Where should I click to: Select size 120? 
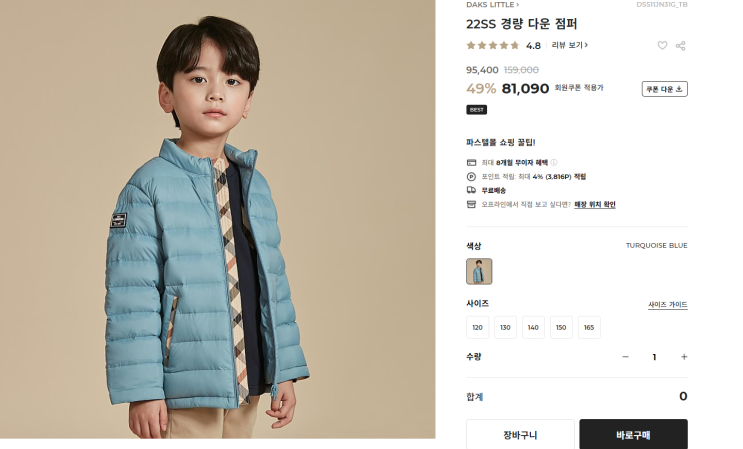pos(477,327)
